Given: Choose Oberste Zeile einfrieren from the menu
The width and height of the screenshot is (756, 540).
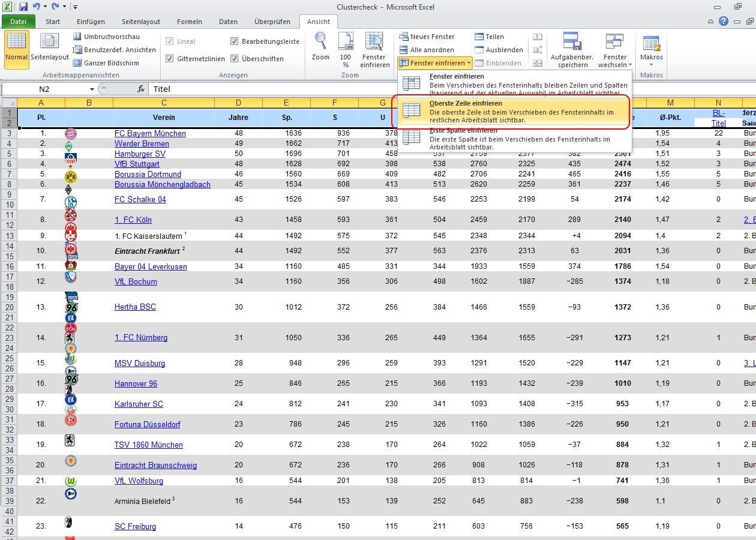Looking at the screenshot, I should pos(515,111).
